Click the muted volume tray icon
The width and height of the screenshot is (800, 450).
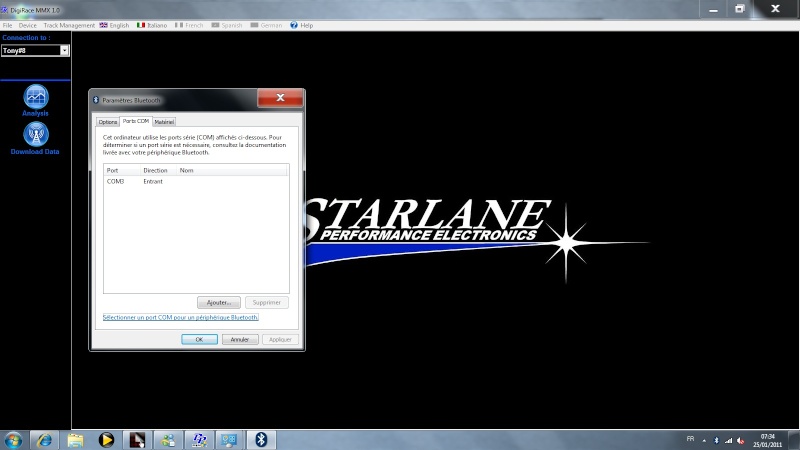(741, 440)
